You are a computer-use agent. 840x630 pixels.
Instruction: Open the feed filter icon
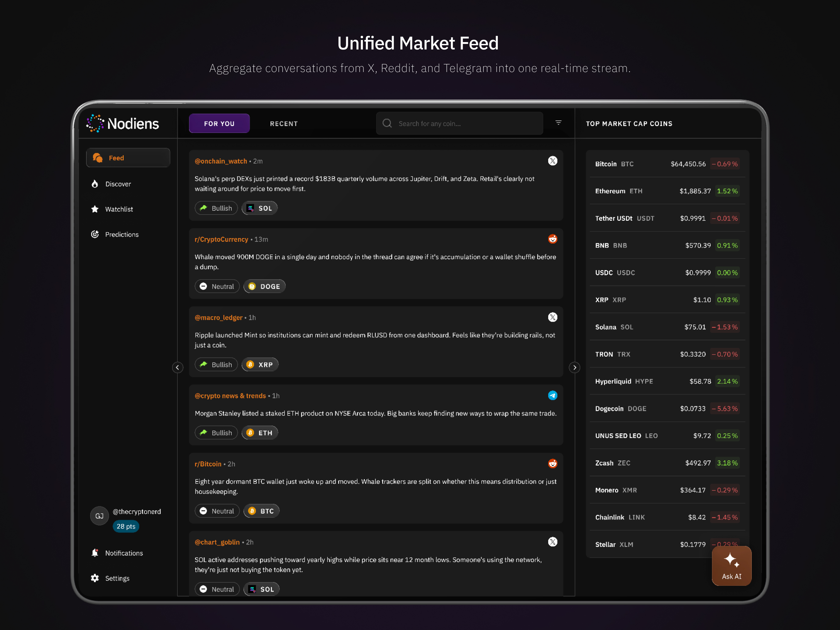pyautogui.click(x=558, y=123)
